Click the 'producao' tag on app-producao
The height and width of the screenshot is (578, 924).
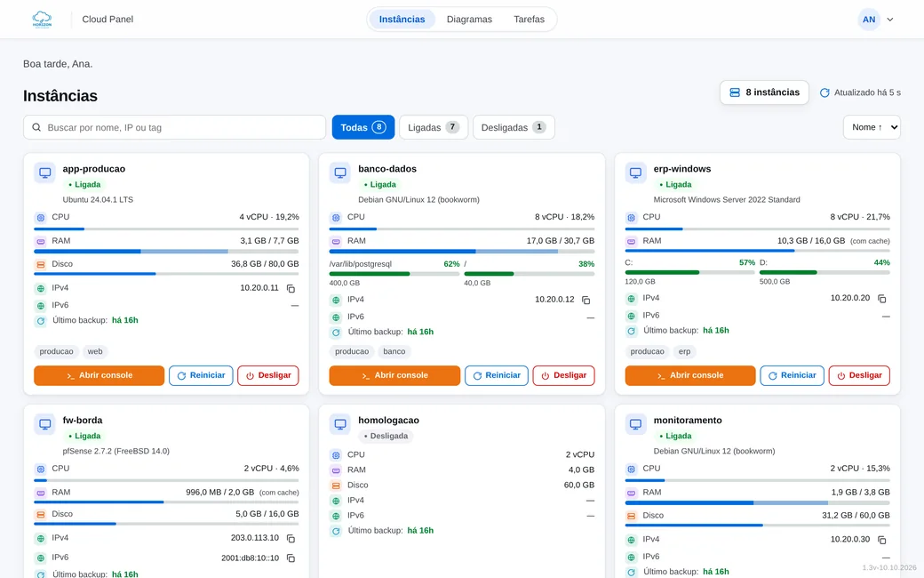pos(57,351)
